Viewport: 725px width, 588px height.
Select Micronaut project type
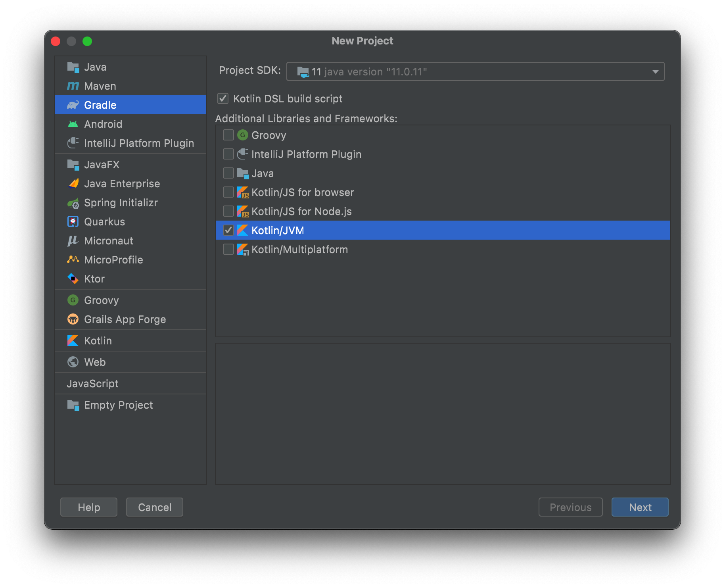[x=130, y=240]
